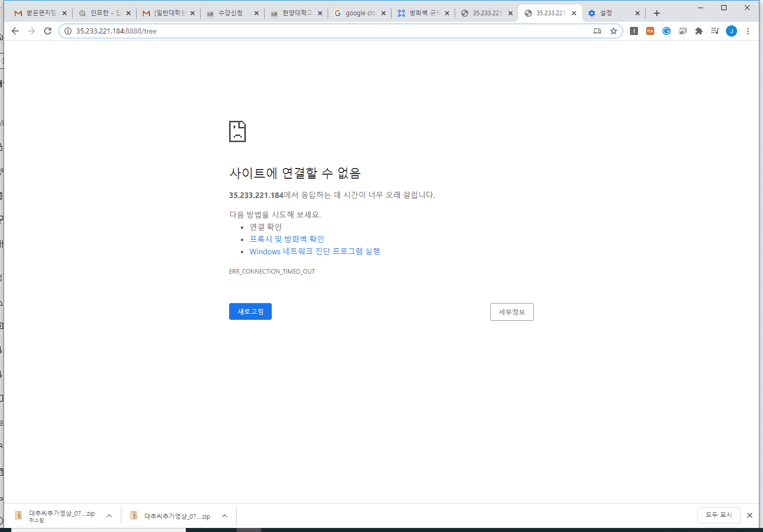
Task: Open the dark square extension icon
Action: click(634, 31)
